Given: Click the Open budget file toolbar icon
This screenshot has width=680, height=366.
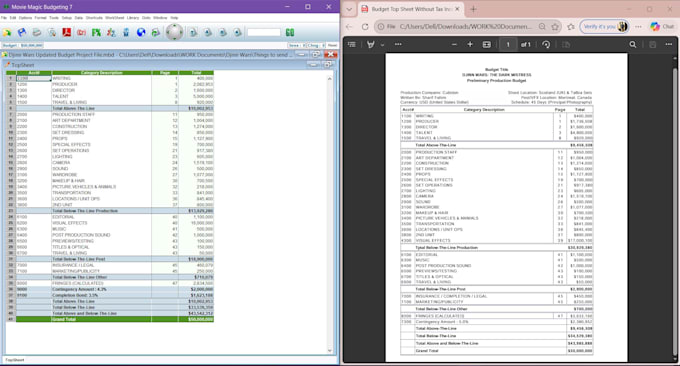Looking at the screenshot, I should click(7, 33).
